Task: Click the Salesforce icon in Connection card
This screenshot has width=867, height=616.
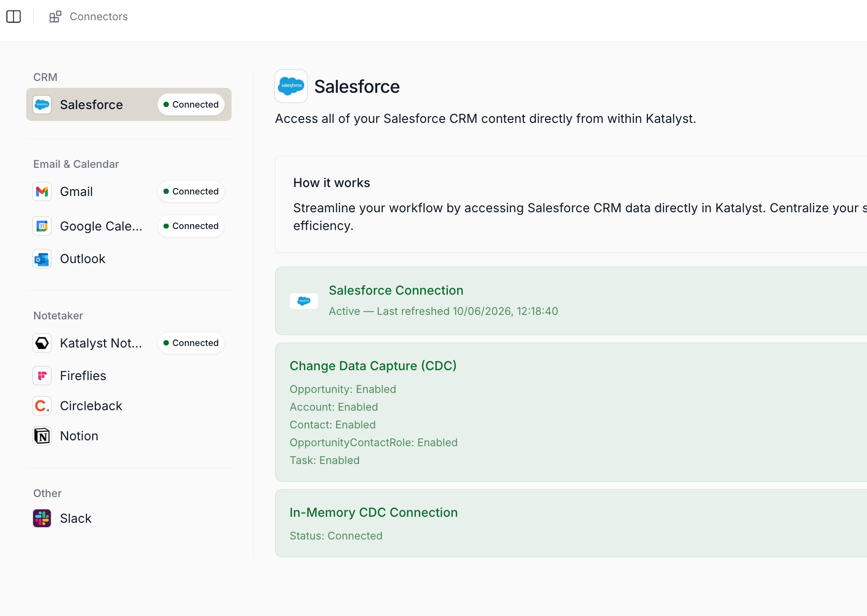Action: point(304,301)
